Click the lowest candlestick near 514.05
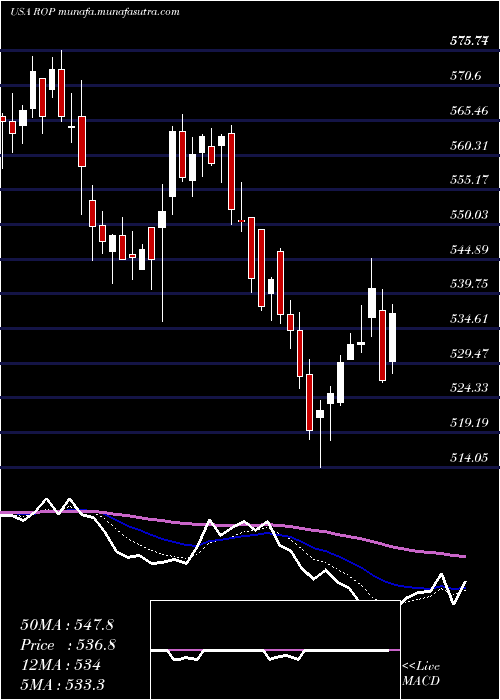This screenshot has height=700, width=500. click(x=320, y=434)
